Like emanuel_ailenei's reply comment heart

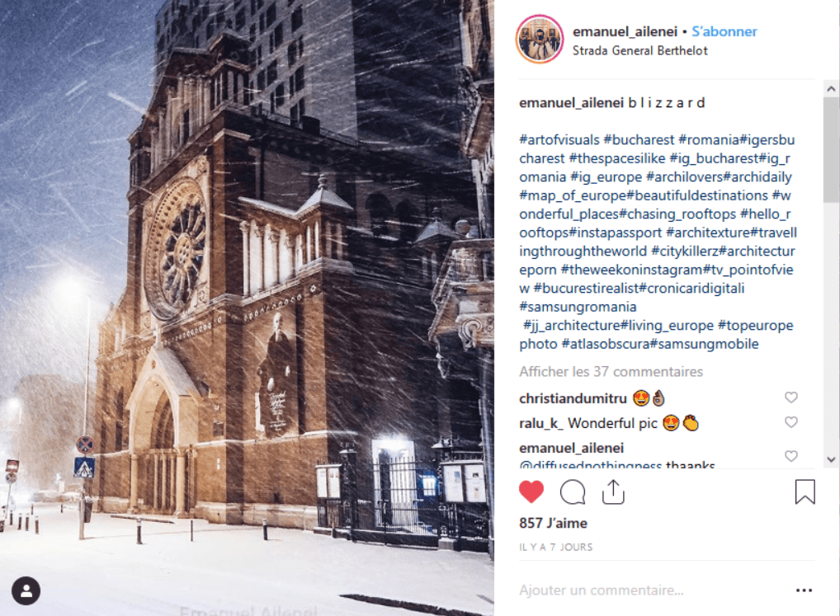pos(791,456)
